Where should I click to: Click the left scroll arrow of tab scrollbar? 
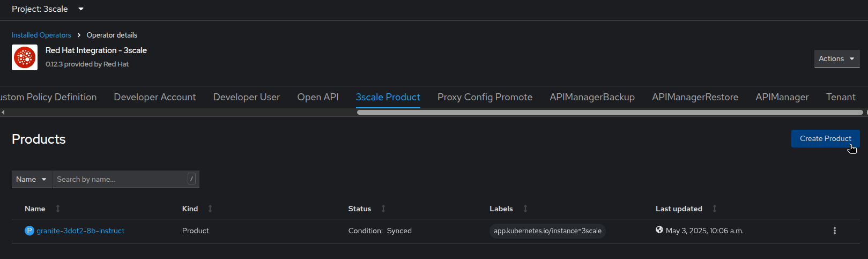click(x=3, y=113)
